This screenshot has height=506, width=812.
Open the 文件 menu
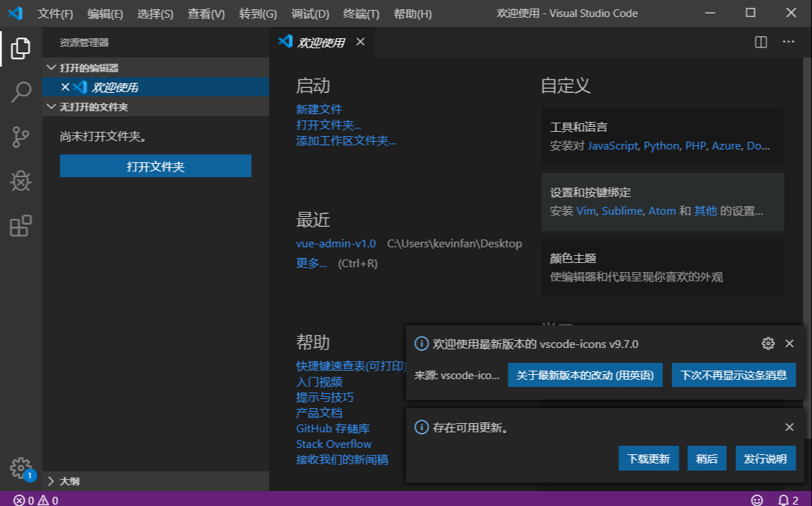(53, 13)
